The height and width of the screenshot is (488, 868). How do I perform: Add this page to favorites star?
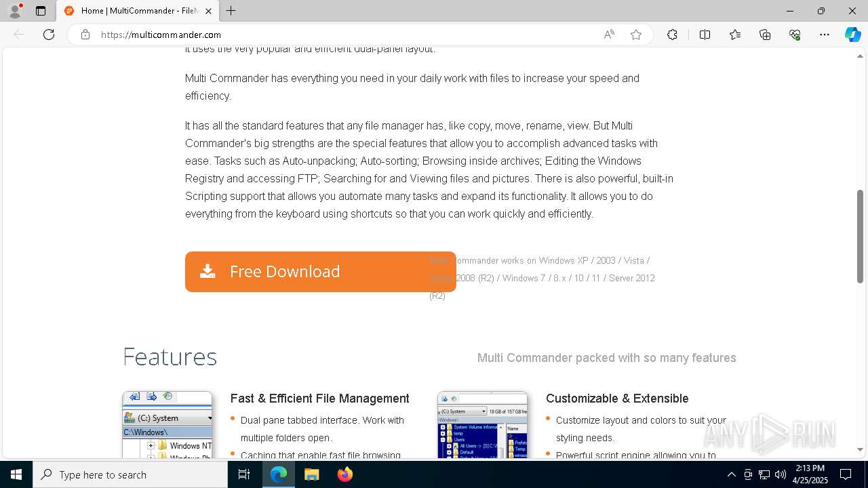[x=636, y=35]
